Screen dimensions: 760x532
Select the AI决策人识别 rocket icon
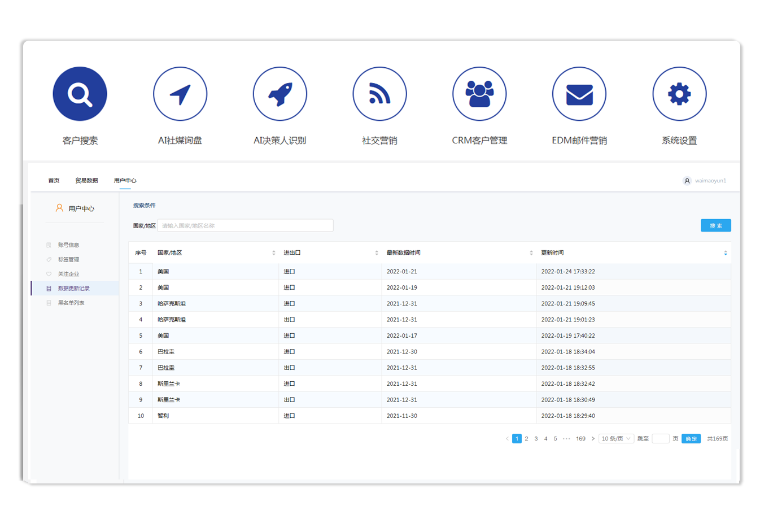(280, 94)
